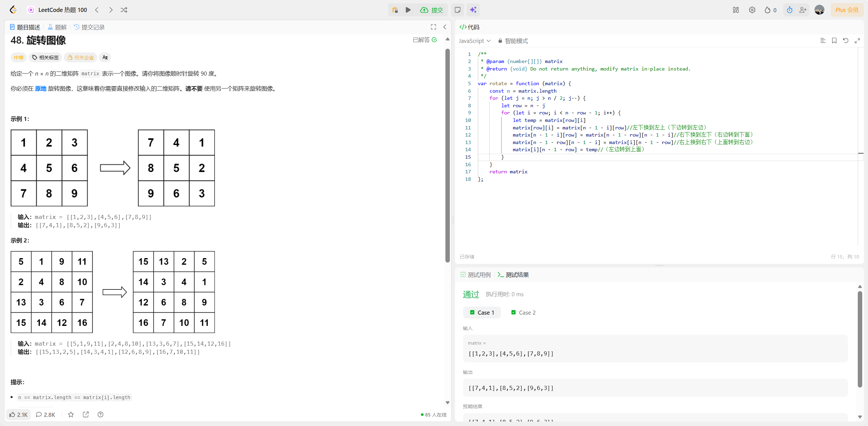
Task: Start the timer stopwatch icon
Action: coord(789,10)
